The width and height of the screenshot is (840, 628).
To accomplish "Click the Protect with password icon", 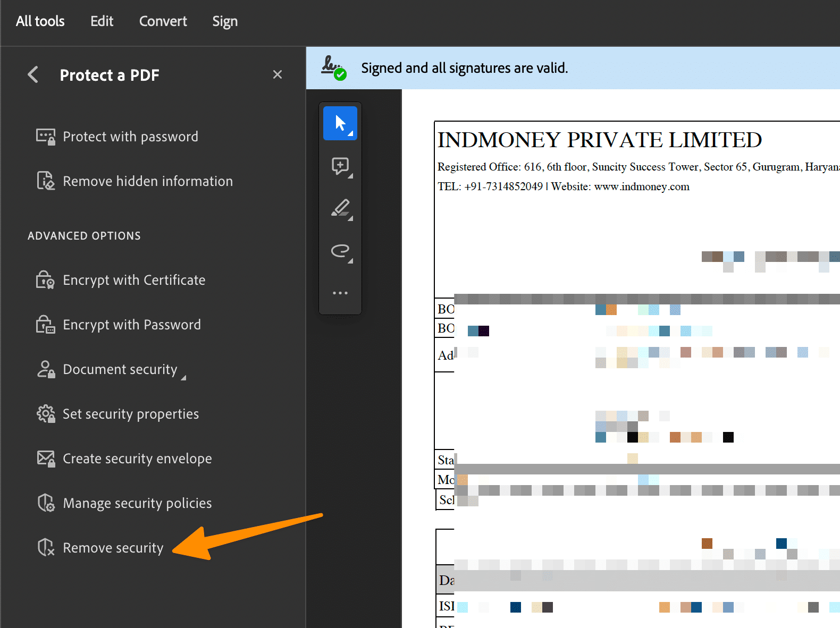I will [x=46, y=137].
